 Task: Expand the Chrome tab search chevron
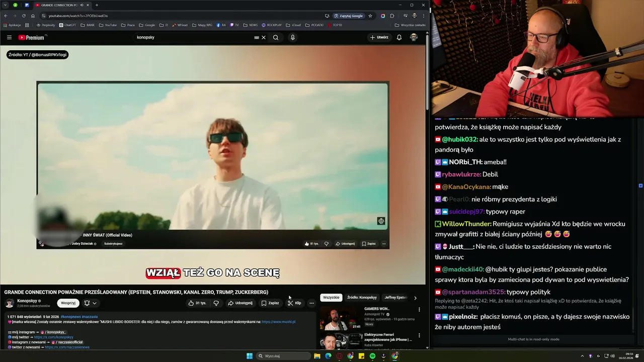(6, 5)
